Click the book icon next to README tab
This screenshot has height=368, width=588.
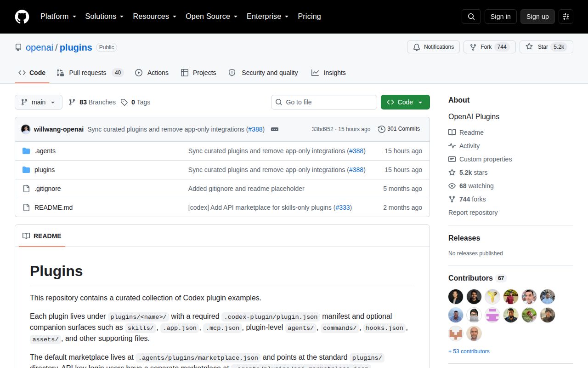click(x=26, y=236)
